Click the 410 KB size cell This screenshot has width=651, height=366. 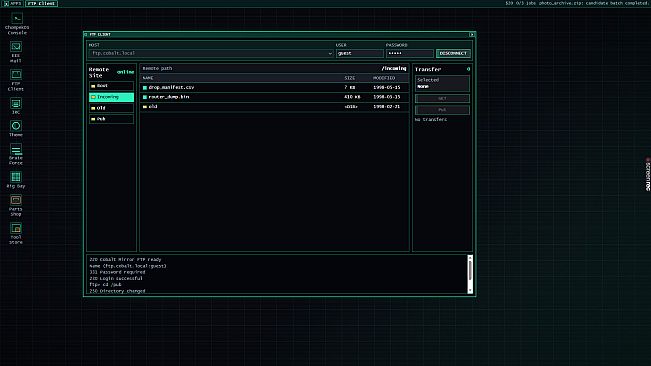tap(352, 97)
